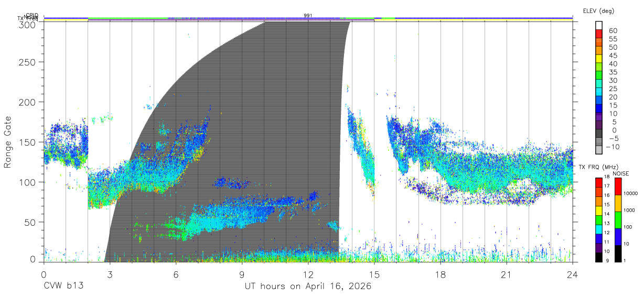This screenshot has width=644, height=297.
Task: Click the NOISE legend value '1000'
Action: (x=629, y=210)
